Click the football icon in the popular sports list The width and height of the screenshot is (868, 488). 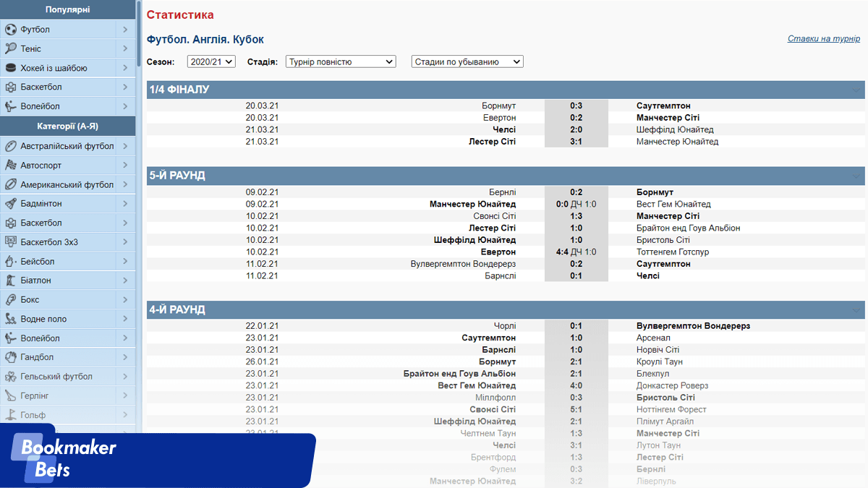[11, 30]
